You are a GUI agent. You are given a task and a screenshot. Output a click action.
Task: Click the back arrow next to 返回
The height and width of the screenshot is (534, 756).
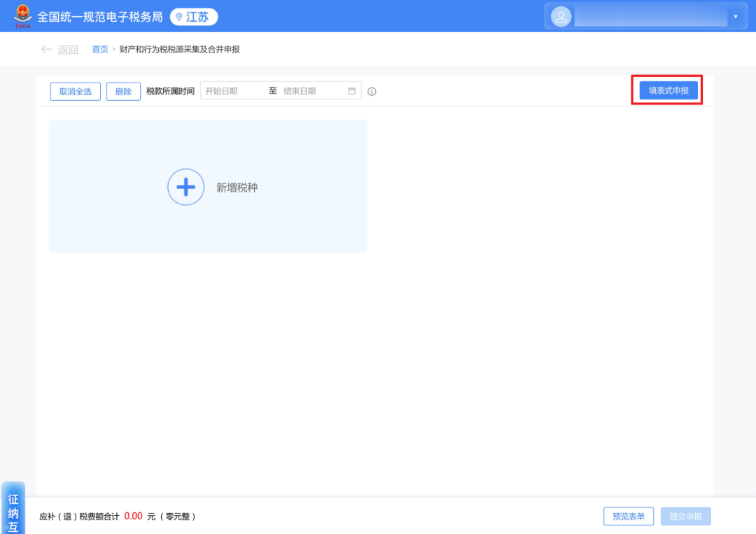[46, 49]
